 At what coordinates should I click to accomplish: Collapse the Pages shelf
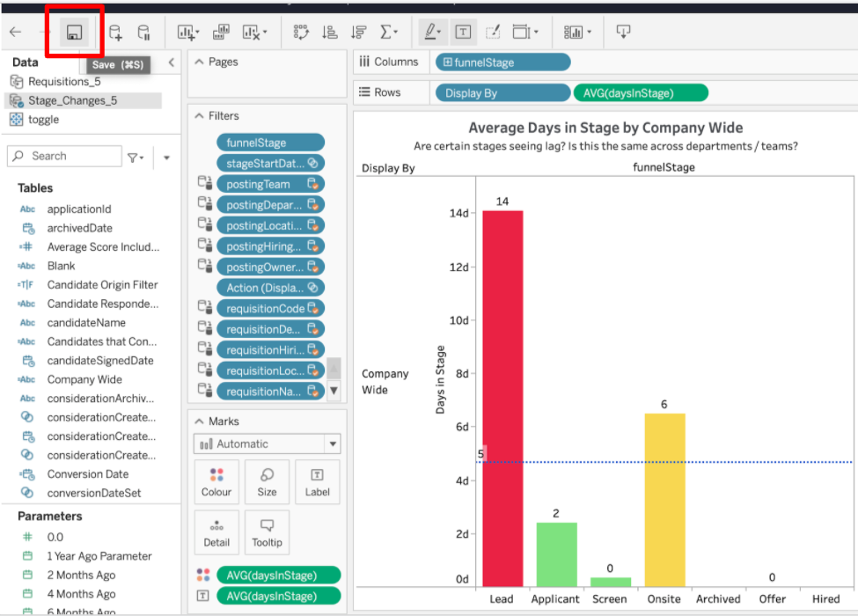point(201,62)
